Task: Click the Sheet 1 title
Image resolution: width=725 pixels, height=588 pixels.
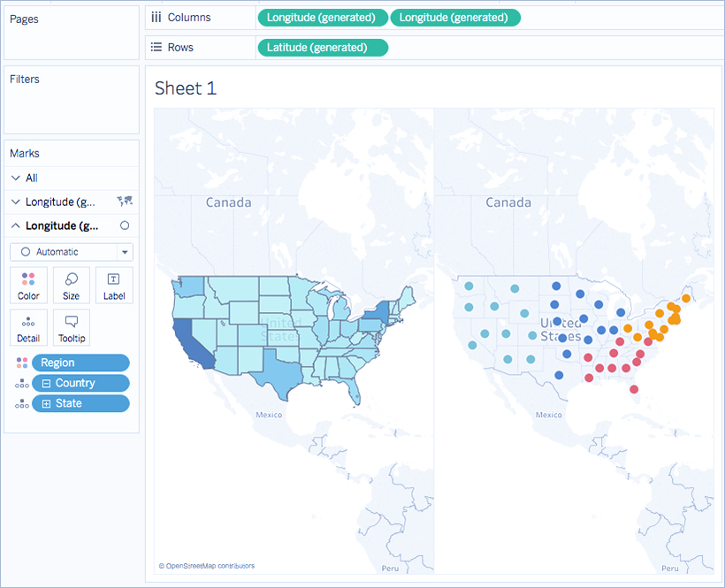Action: coord(185,88)
